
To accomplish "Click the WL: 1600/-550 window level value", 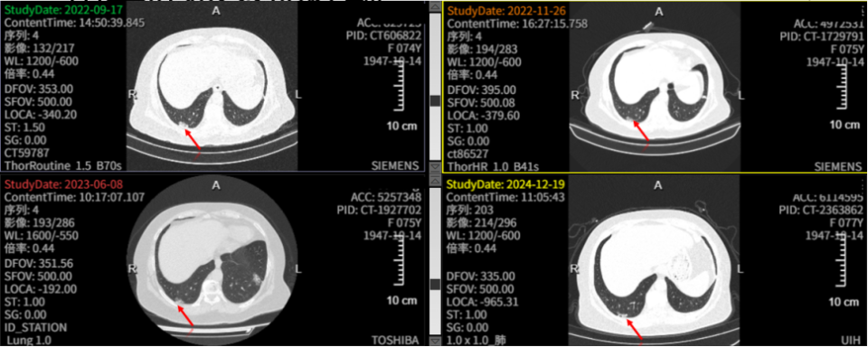I will pyautogui.click(x=42, y=236).
